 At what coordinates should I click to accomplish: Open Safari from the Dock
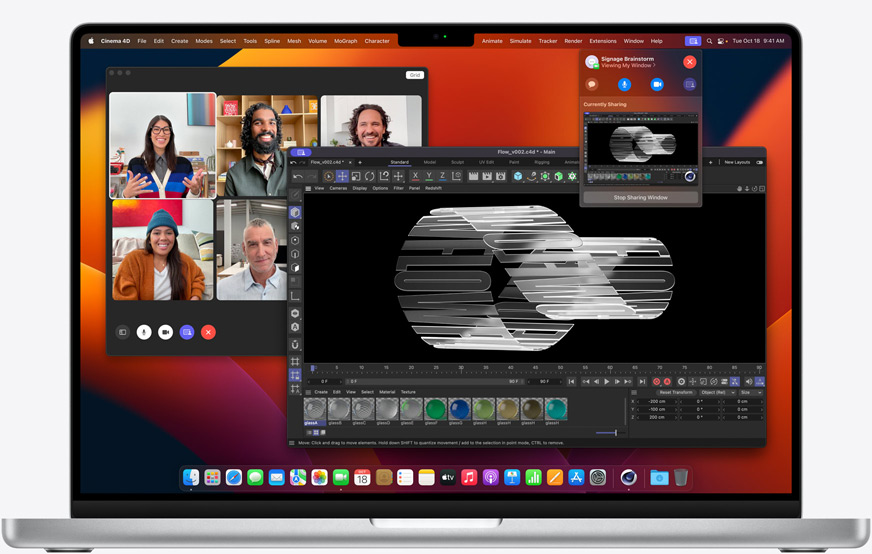[x=234, y=477]
